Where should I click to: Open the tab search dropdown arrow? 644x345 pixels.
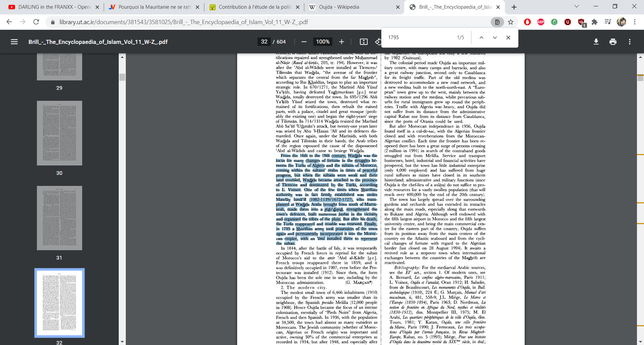tap(577, 6)
